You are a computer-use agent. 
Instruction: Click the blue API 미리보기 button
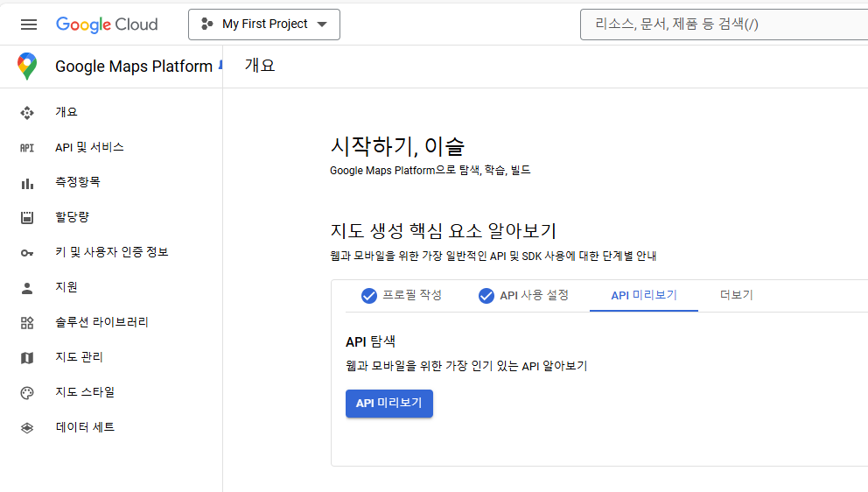pyautogui.click(x=389, y=404)
